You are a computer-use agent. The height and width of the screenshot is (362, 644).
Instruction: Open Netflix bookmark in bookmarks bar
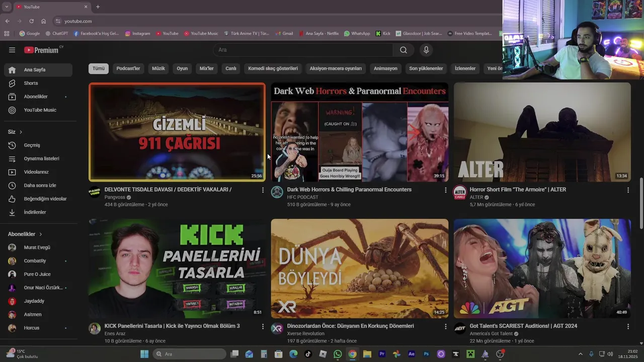tap(318, 34)
